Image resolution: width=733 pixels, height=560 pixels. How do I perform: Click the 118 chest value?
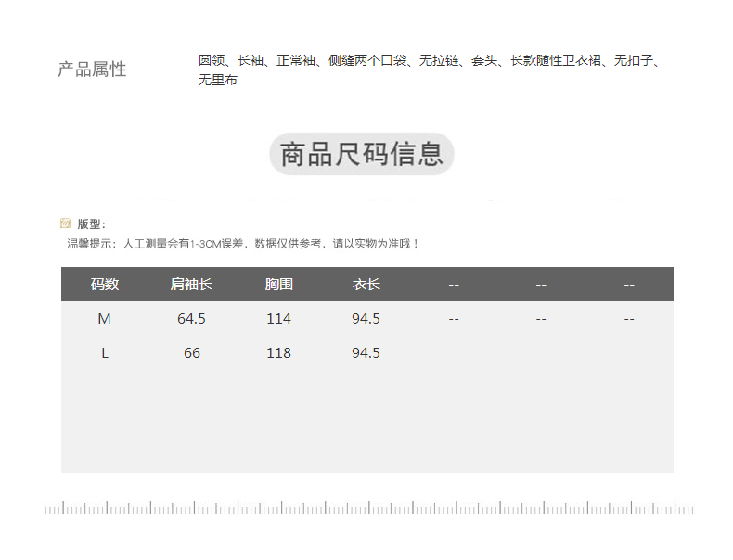point(278,353)
